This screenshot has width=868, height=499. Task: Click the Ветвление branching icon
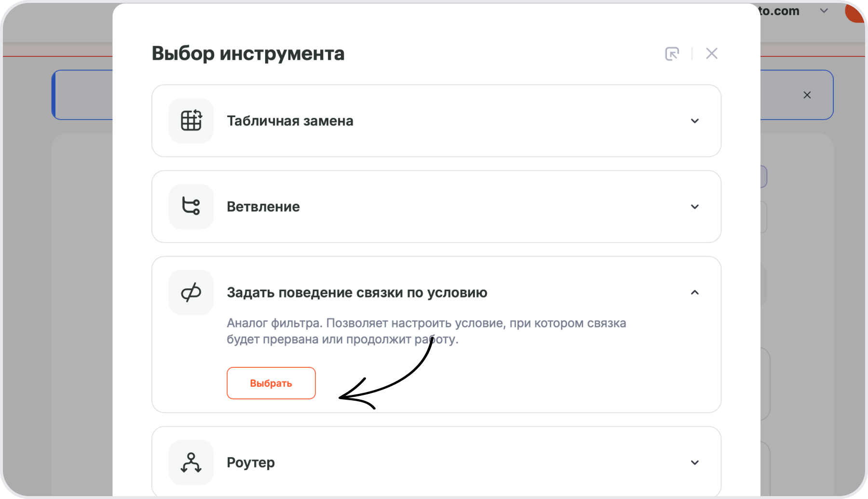coord(191,206)
